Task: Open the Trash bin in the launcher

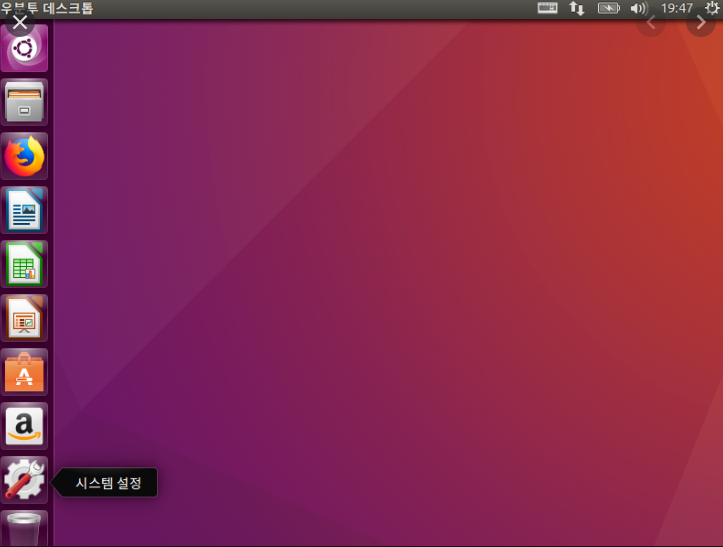Action: pyautogui.click(x=24, y=529)
